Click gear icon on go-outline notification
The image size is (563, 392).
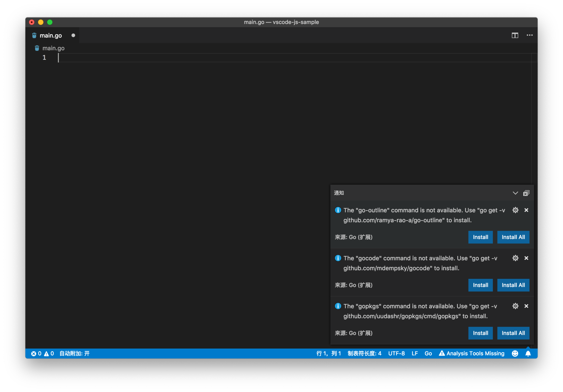tap(515, 210)
